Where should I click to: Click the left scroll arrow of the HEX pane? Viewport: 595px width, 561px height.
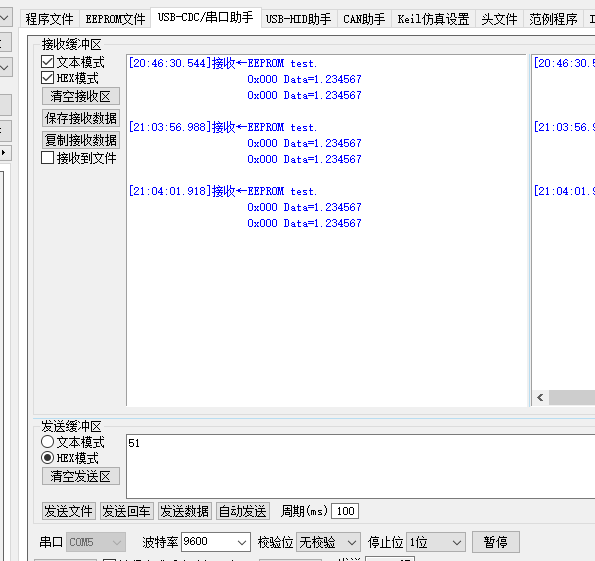[x=540, y=397]
